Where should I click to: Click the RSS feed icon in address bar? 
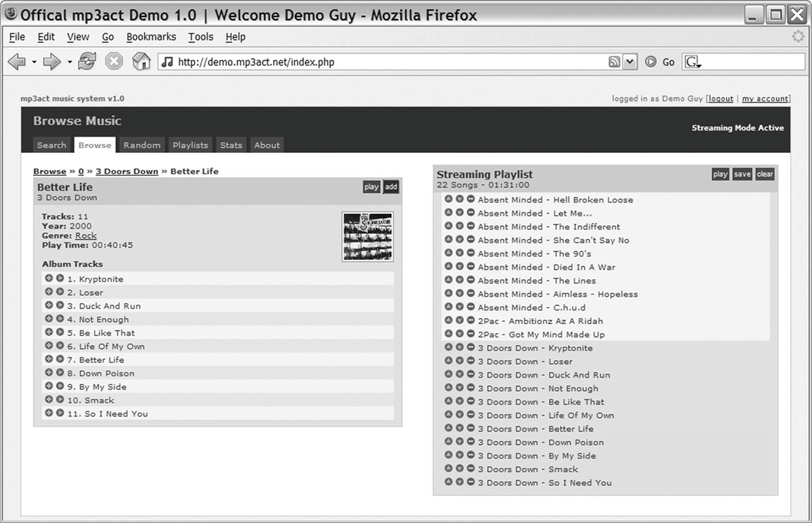[614, 62]
